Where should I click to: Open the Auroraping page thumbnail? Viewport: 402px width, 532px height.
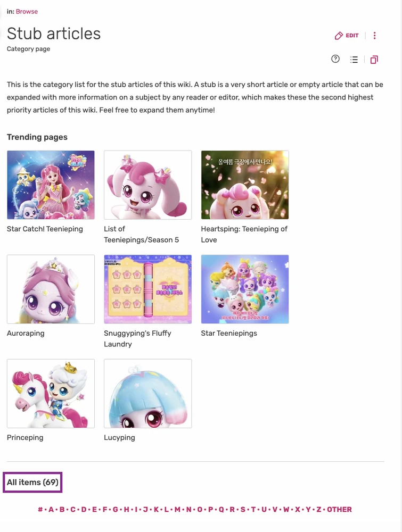pos(51,289)
